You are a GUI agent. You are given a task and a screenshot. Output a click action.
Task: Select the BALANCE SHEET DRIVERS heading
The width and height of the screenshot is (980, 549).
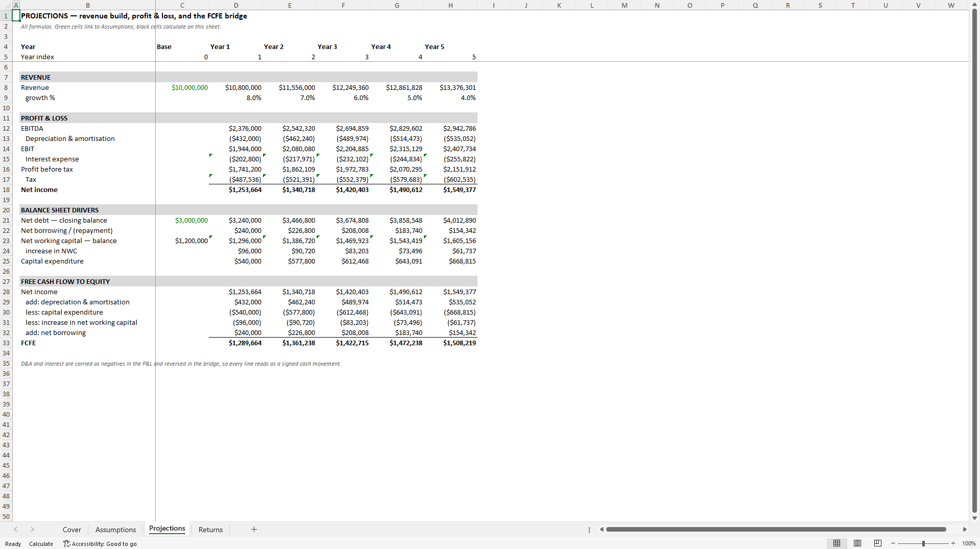(x=88, y=210)
